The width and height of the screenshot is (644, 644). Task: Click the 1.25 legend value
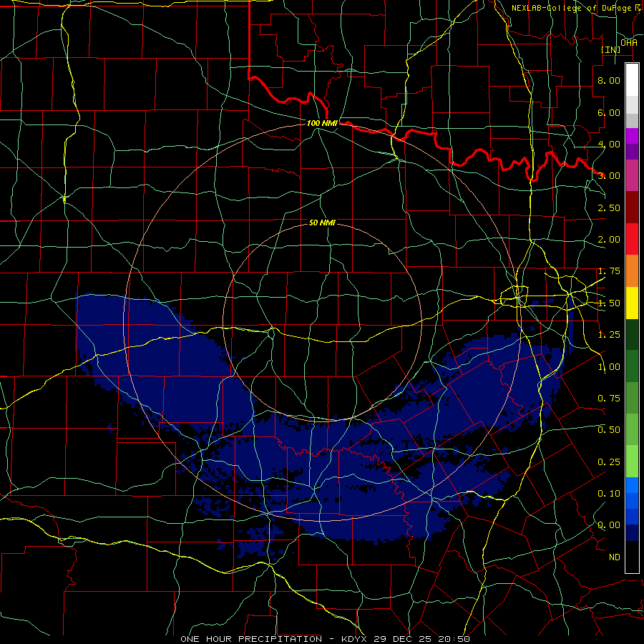pyautogui.click(x=609, y=335)
